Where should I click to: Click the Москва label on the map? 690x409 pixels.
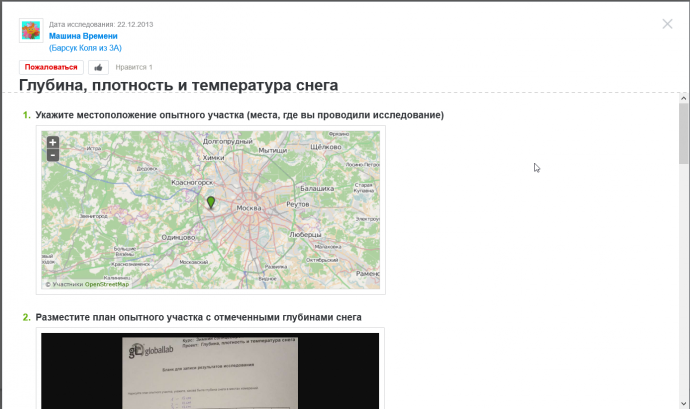click(249, 208)
